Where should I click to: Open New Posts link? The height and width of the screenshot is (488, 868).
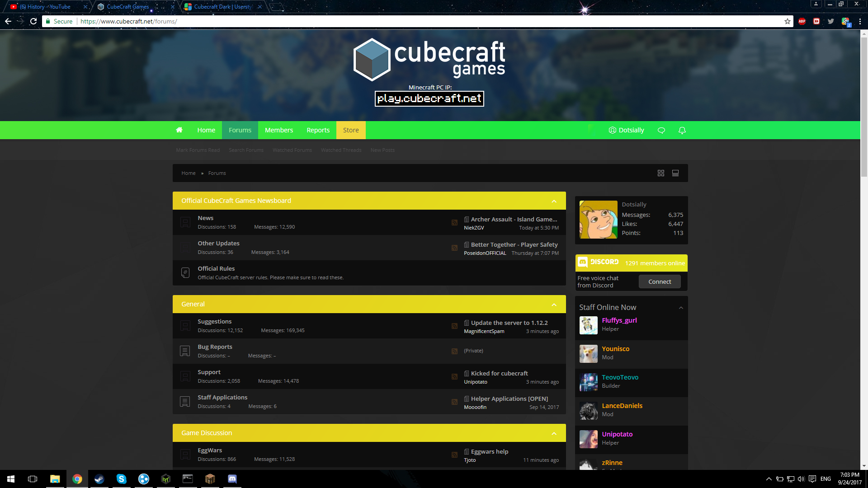click(x=382, y=150)
